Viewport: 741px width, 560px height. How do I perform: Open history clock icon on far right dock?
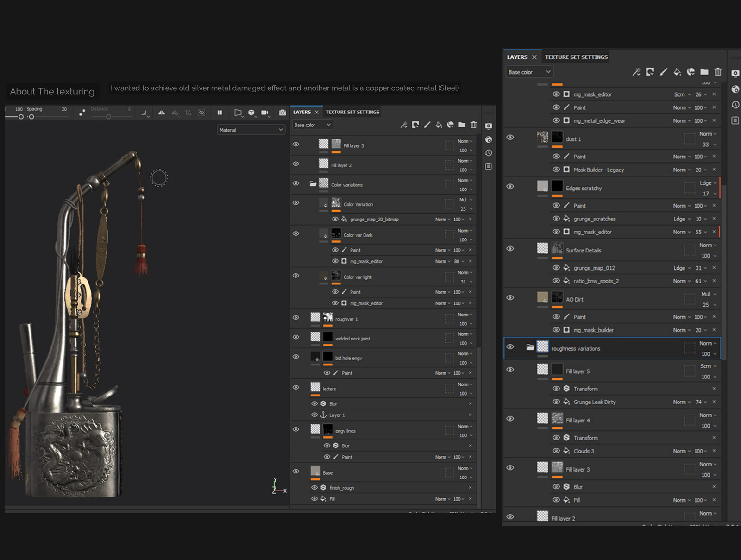coord(735,105)
